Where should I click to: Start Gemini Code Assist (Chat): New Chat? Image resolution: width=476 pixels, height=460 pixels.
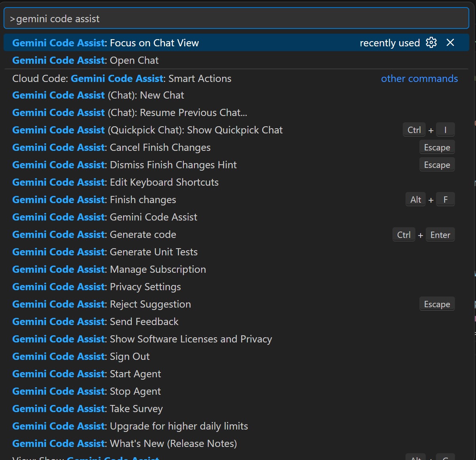[236, 95]
